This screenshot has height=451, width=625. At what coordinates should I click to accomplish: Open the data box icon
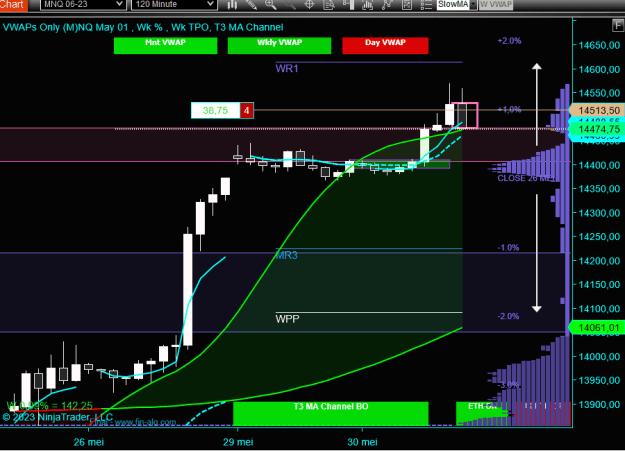point(329,4)
